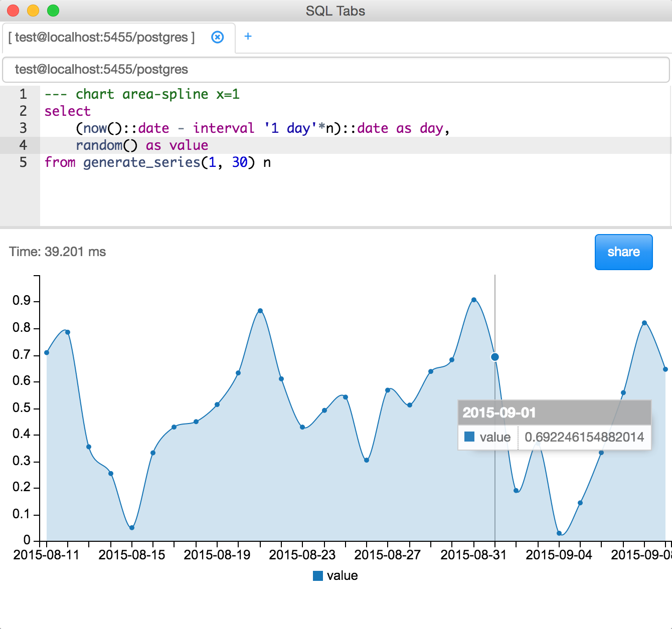Click the tooltip value 0.692246154882014
This screenshot has height=629, width=672.
(584, 437)
